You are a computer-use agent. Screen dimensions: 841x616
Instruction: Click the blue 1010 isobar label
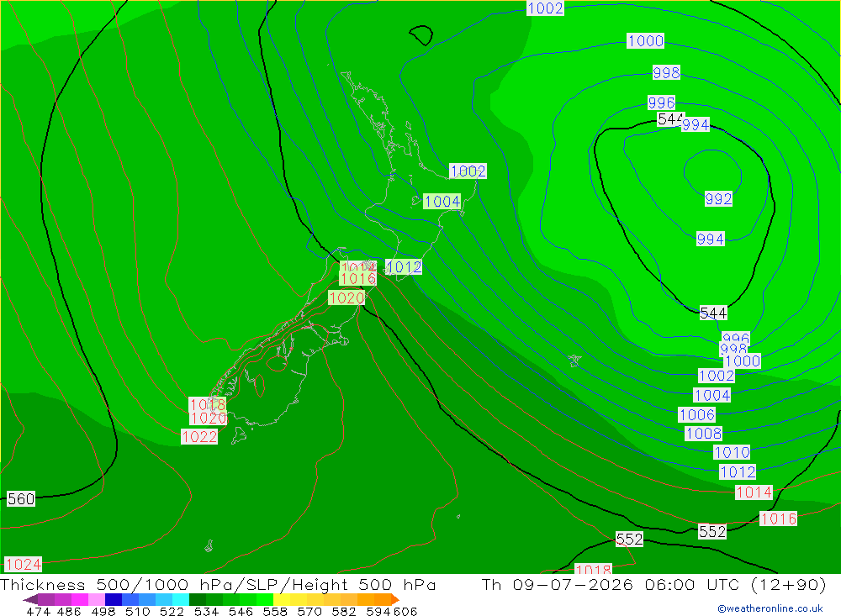[x=732, y=452]
